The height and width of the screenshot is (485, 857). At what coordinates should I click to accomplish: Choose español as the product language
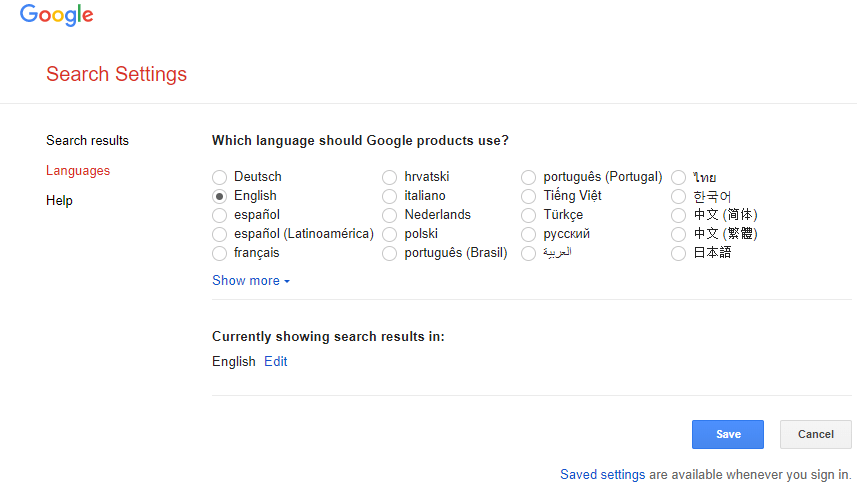pos(220,215)
